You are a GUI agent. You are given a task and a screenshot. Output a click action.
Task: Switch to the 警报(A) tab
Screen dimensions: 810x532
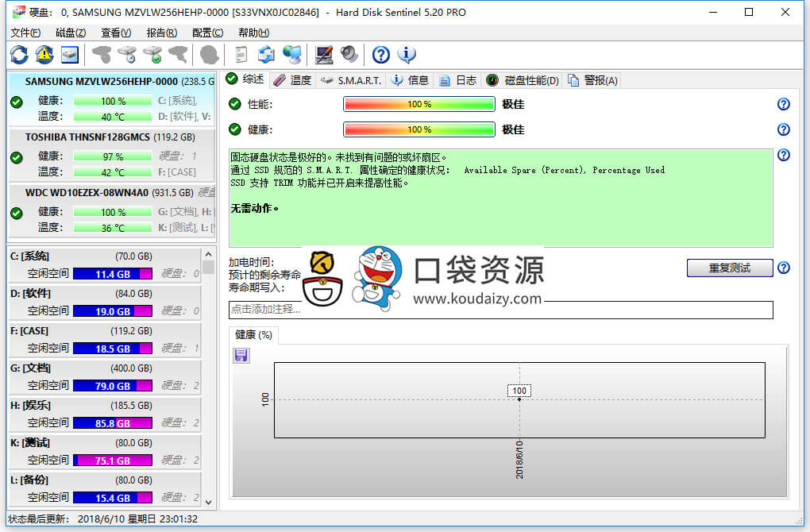pyautogui.click(x=593, y=80)
